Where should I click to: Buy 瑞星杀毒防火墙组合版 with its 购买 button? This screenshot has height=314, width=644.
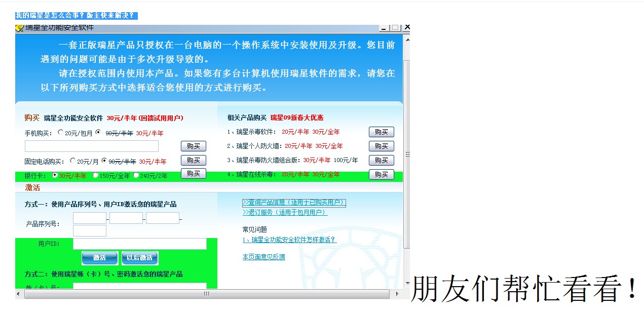point(382,161)
